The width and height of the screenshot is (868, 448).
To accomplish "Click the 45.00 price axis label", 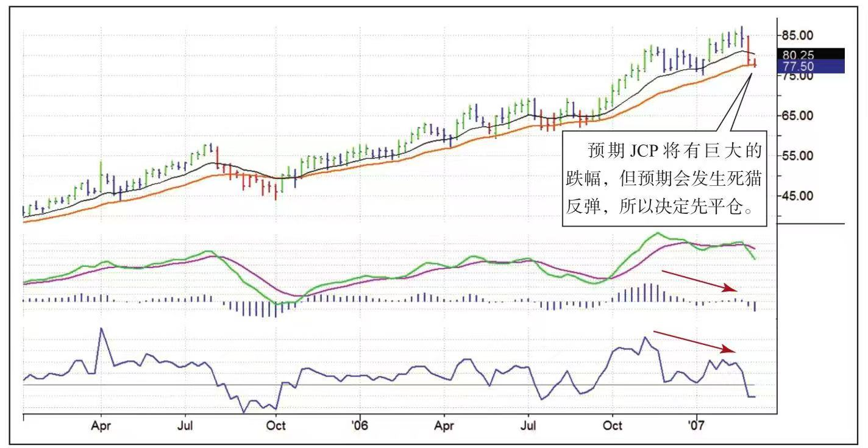I will pyautogui.click(x=798, y=196).
